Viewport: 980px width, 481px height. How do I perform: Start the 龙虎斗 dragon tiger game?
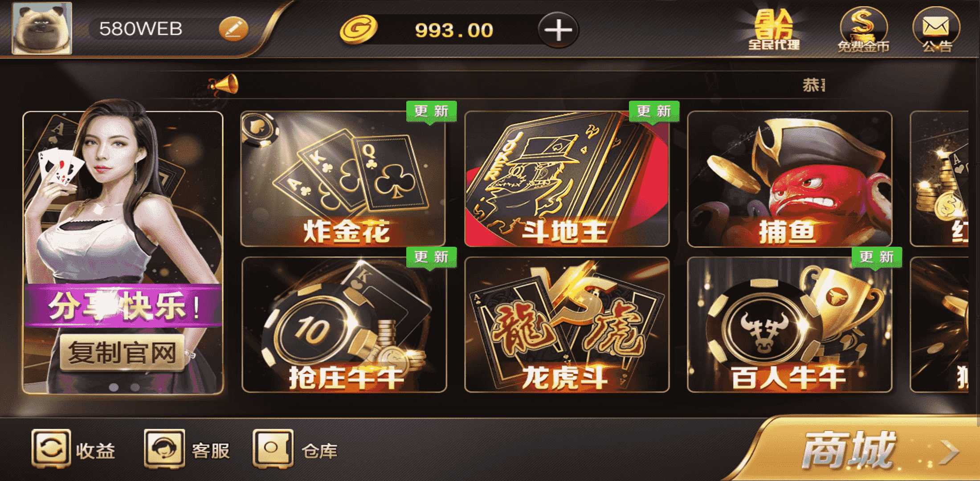567,325
